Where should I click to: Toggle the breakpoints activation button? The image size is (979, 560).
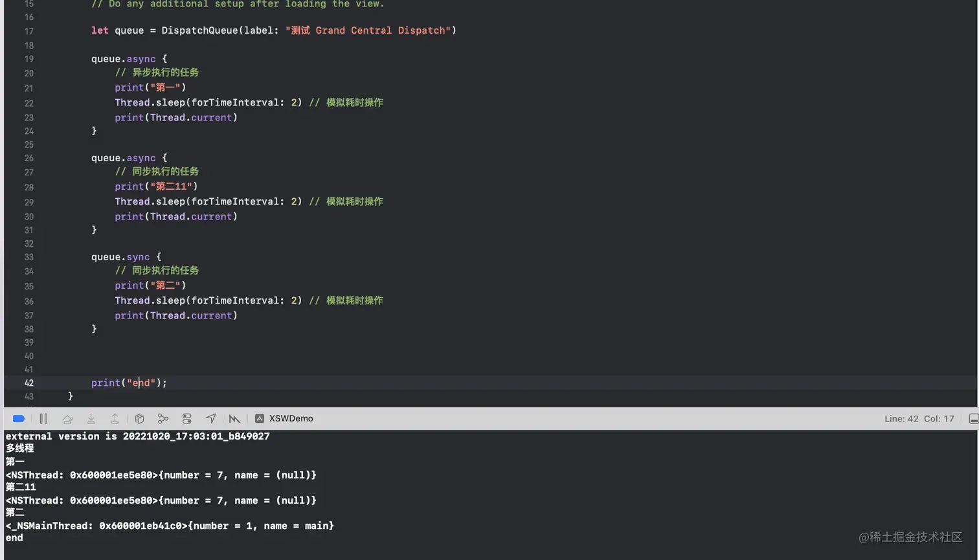click(19, 419)
